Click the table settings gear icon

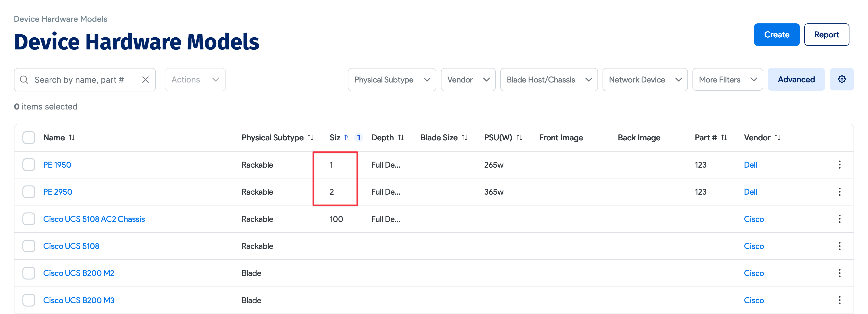pos(841,80)
